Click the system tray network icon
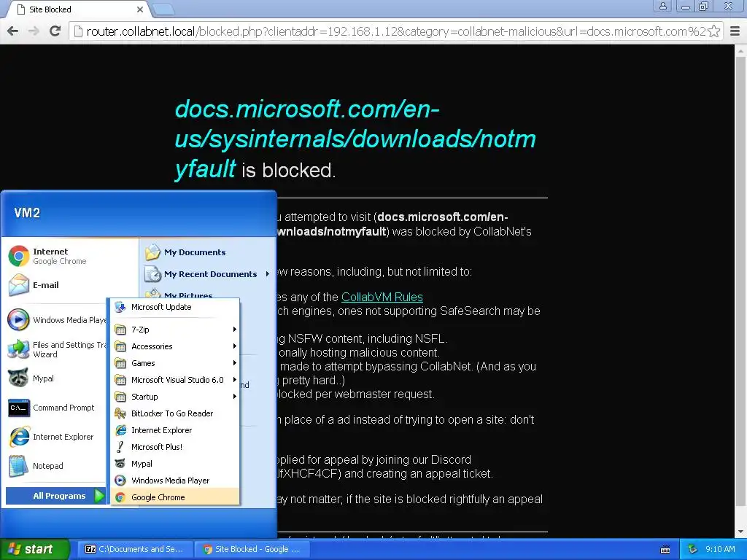 point(692,549)
